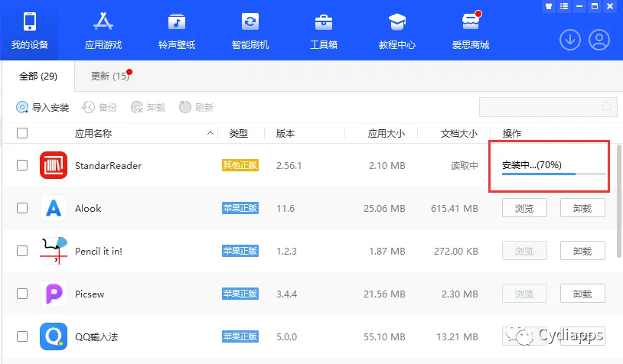Click 浏览 button for Alook
Viewport: 623px width, 364px height.
524,208
